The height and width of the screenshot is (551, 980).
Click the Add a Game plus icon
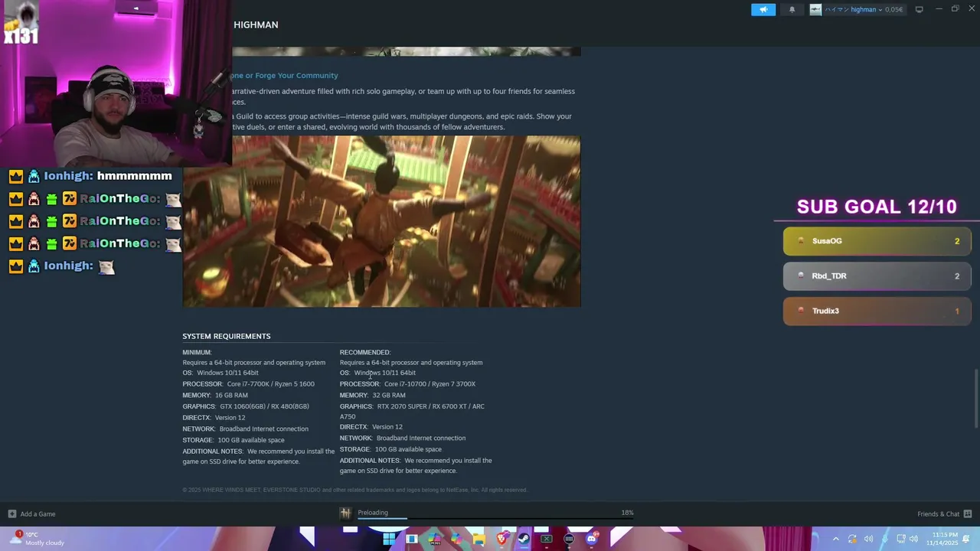(11, 514)
